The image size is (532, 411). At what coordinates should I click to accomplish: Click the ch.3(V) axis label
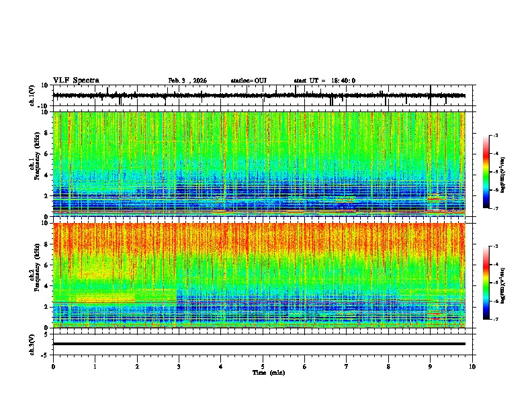(32, 345)
